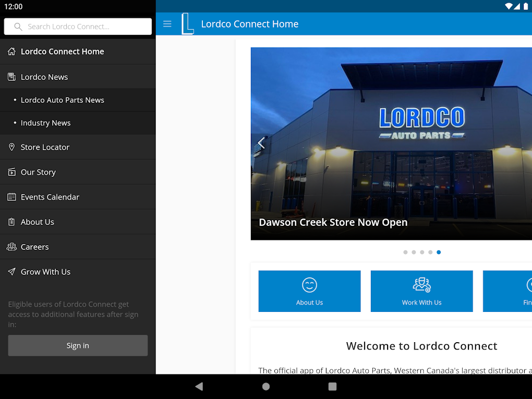Click the Our Story storefront icon
The height and width of the screenshot is (399, 532).
(11, 172)
